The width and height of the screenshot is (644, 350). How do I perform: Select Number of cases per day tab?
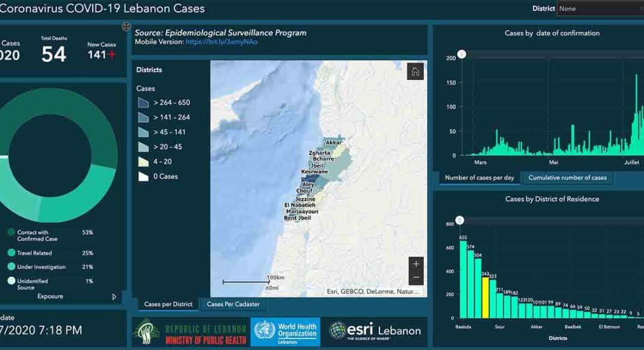479,177
